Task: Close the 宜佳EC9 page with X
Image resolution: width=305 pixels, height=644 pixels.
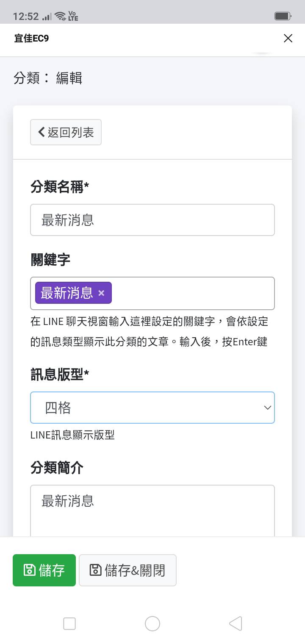Action: pyautogui.click(x=288, y=39)
